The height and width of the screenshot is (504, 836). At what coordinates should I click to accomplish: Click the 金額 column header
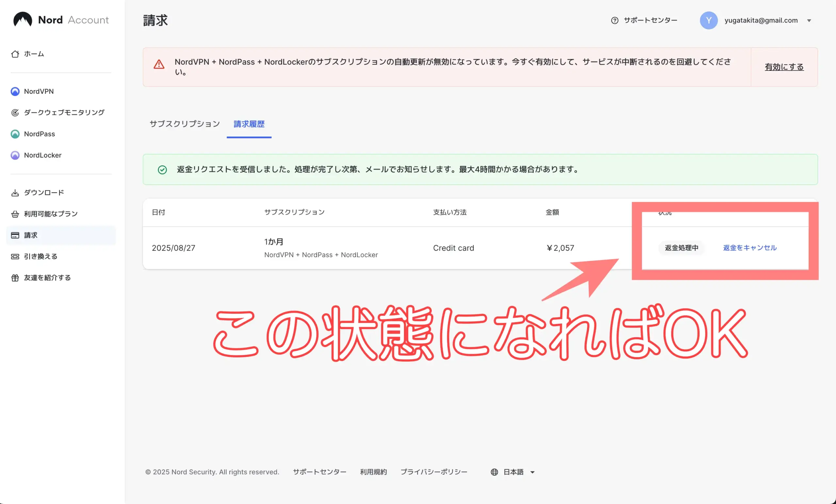point(552,212)
